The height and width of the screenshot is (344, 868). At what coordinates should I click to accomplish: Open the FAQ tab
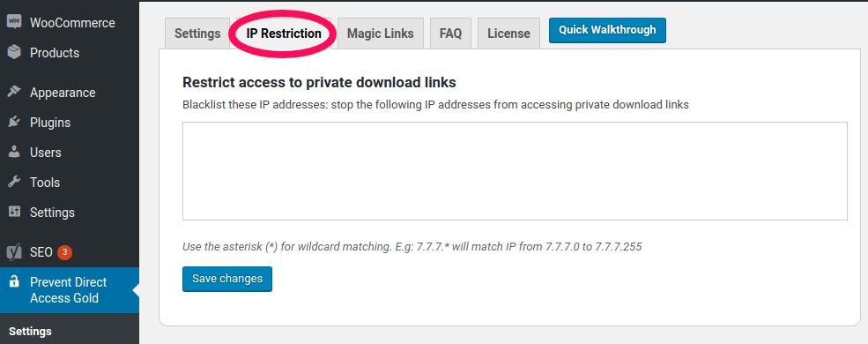pyautogui.click(x=450, y=34)
